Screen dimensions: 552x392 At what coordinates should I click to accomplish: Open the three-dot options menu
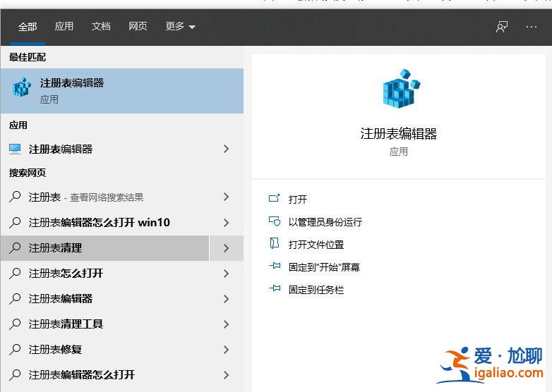(532, 27)
